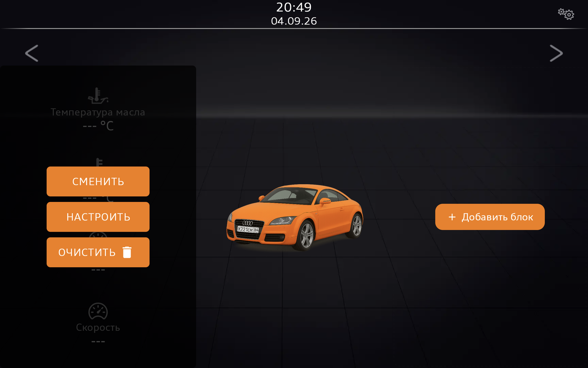Image resolution: width=588 pixels, height=368 pixels.
Task: Click the Температура масла label
Action: click(x=98, y=112)
